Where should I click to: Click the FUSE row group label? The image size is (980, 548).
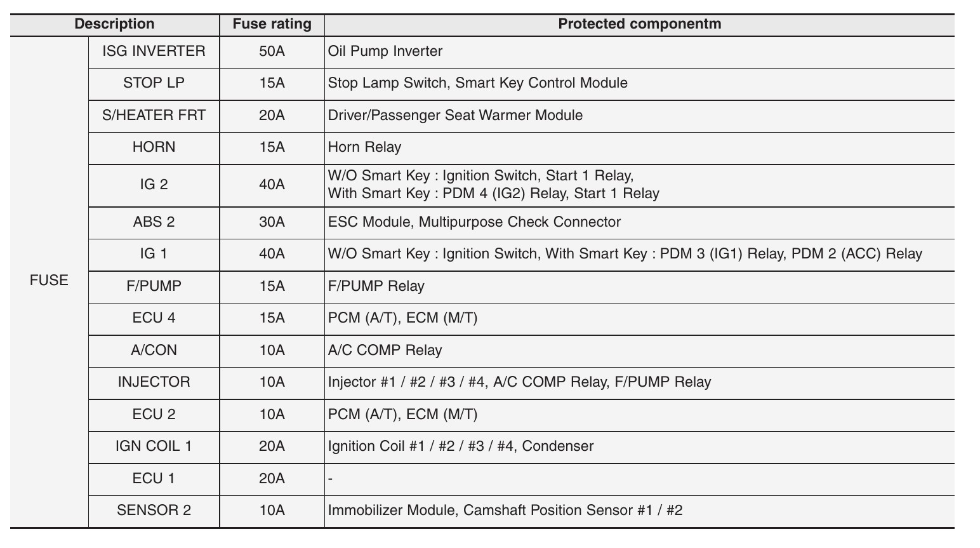(x=49, y=281)
